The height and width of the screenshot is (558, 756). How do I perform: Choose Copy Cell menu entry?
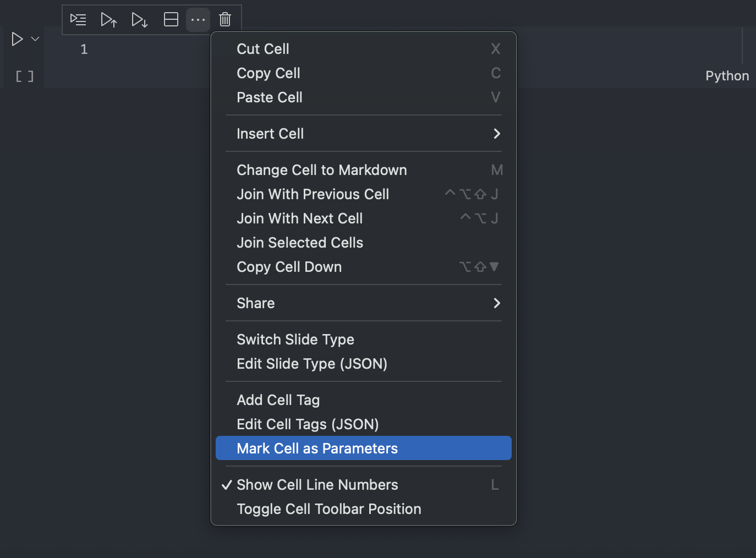coord(364,73)
